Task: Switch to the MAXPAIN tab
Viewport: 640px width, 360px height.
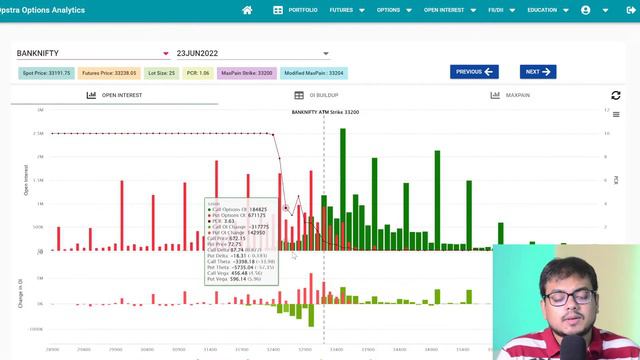Action: coord(510,95)
